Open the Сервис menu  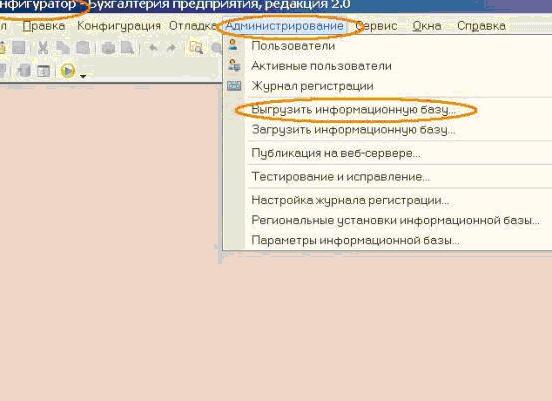(376, 26)
